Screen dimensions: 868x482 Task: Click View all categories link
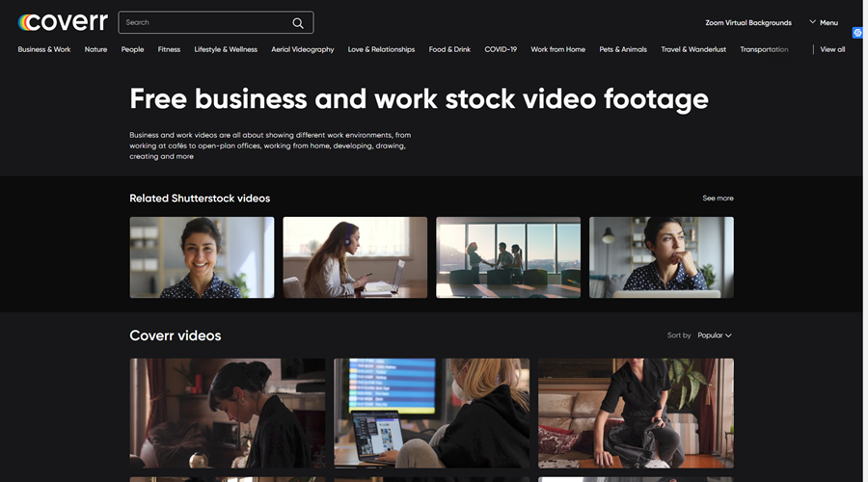(832, 49)
